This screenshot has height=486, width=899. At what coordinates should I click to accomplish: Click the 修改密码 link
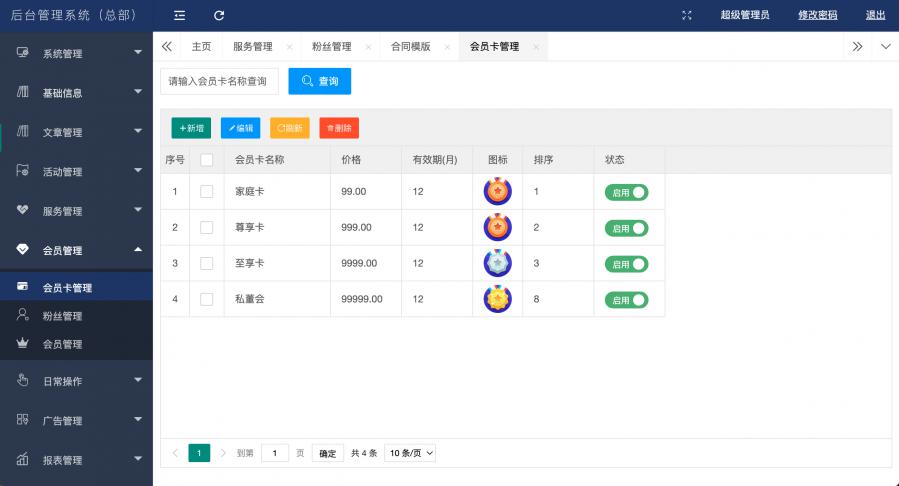[x=817, y=15]
